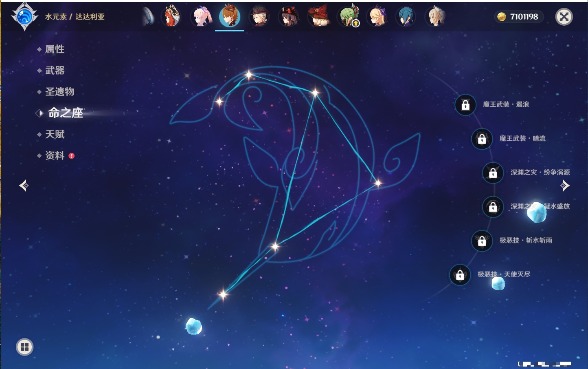Select Nilou's red-haired avatar

[171, 17]
